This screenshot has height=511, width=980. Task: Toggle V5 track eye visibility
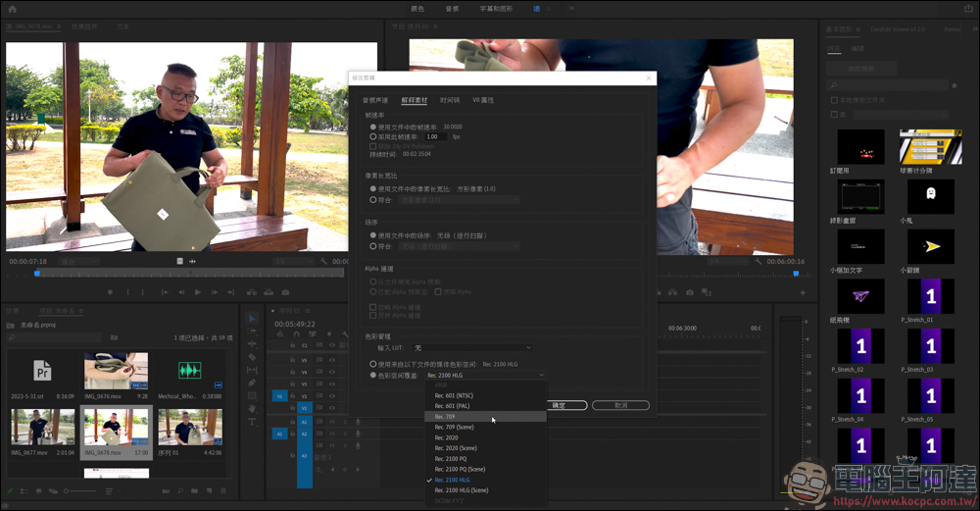point(332,360)
